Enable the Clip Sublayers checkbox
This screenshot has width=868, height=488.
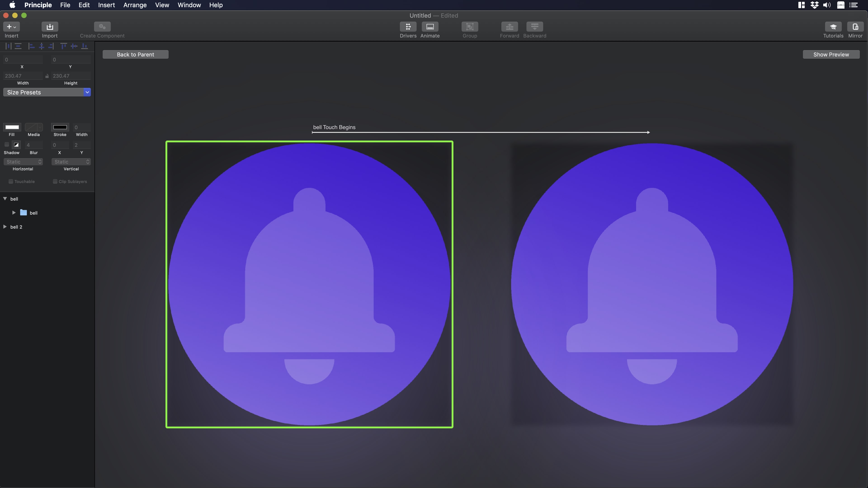pyautogui.click(x=55, y=181)
